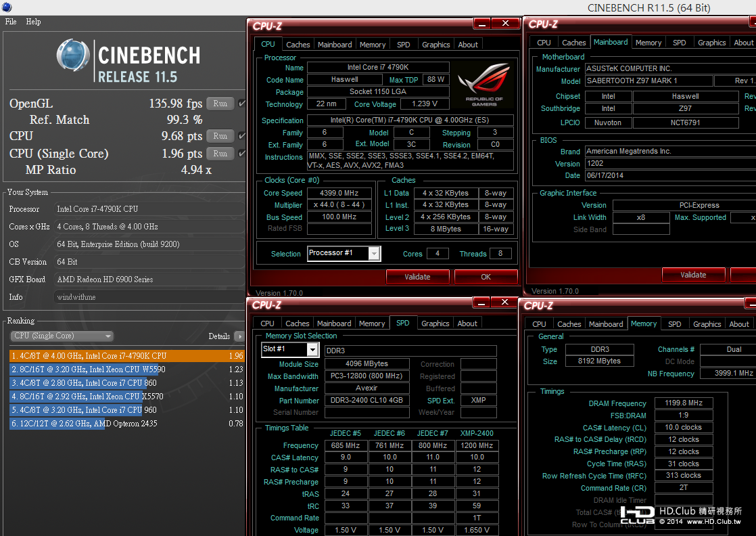Toggle the CPU test checkbox
Screen dimensions: 756x536
242,136
